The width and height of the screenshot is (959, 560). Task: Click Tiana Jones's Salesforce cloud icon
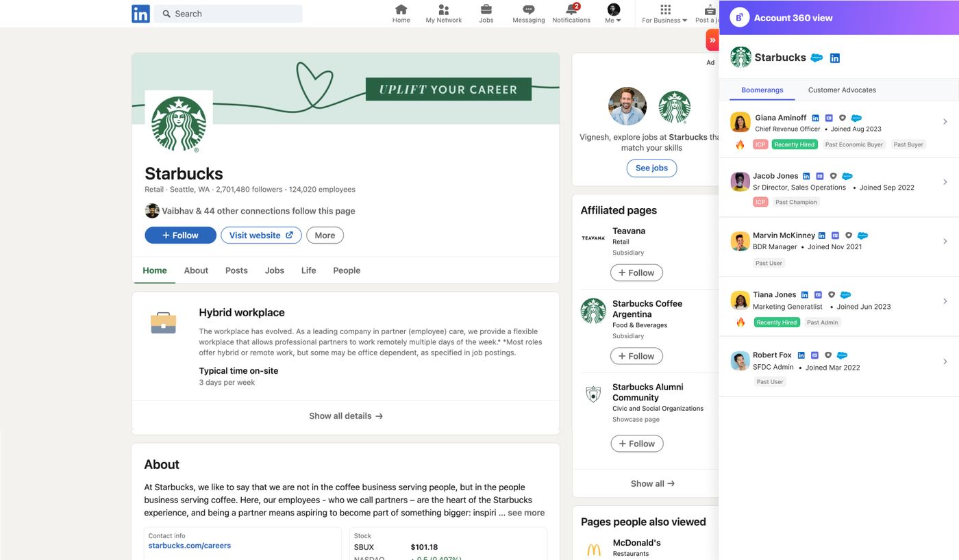[846, 295]
